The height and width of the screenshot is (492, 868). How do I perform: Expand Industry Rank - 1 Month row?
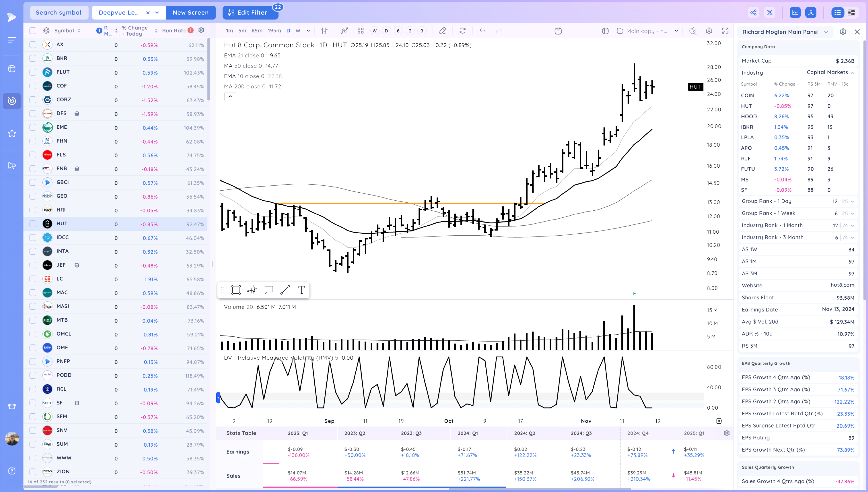852,225
